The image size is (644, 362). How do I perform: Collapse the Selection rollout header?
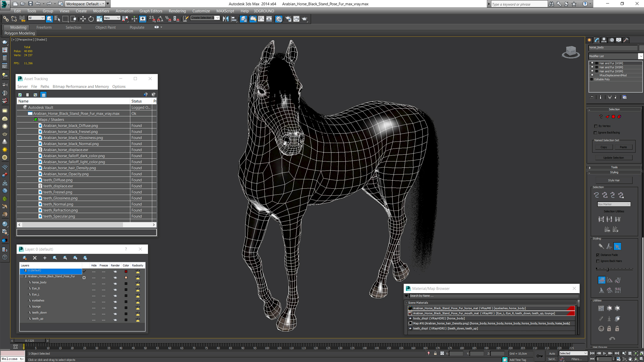click(x=614, y=109)
